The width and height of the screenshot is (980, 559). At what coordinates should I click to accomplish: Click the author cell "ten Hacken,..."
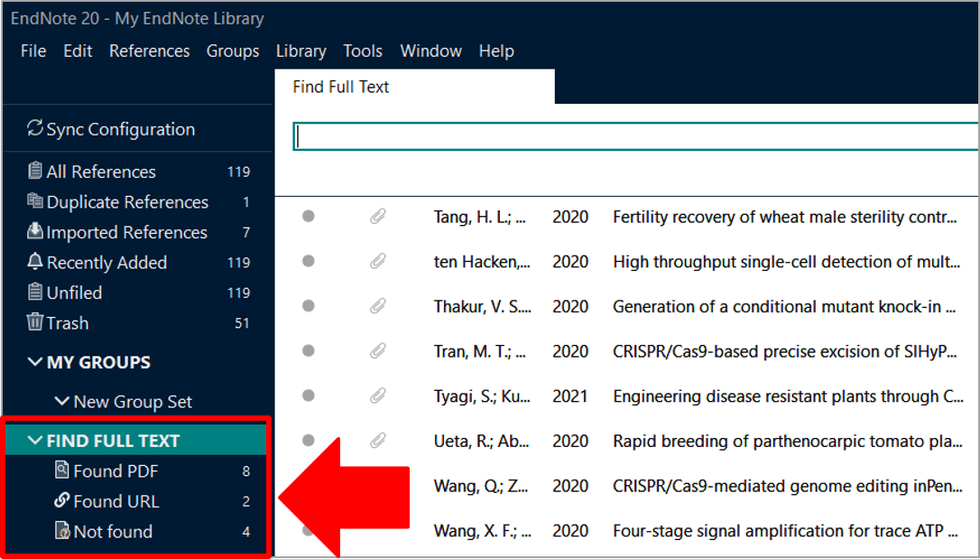pos(482,261)
